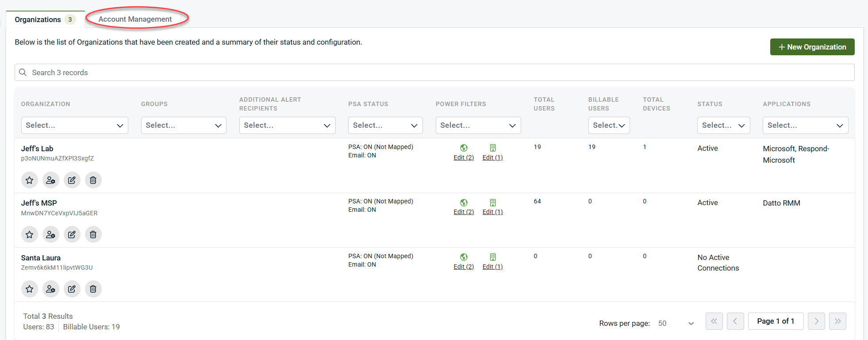Screen dimensions: 868x340
Task: Delete Jeff's MSP with trash icon
Action: 93,234
